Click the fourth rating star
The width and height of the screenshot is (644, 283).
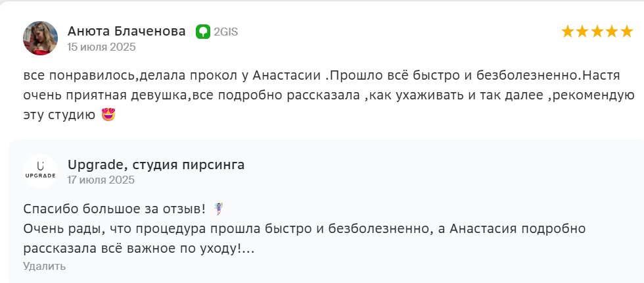point(613,32)
